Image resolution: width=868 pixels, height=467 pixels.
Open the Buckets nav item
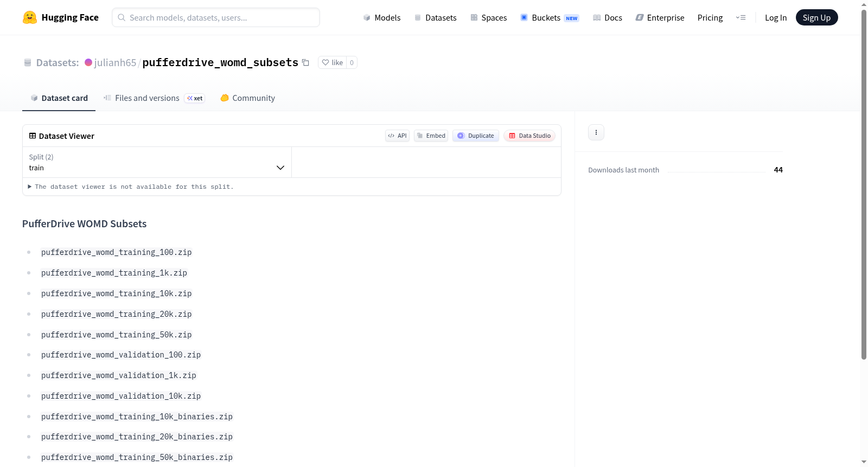550,17
